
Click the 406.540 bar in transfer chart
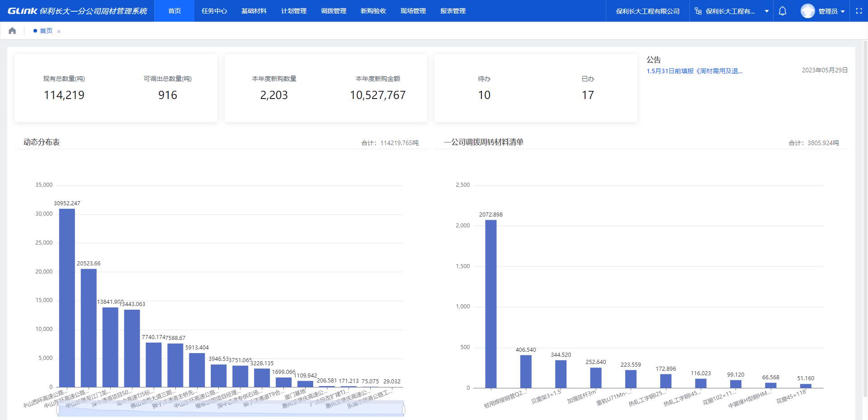[x=526, y=372]
